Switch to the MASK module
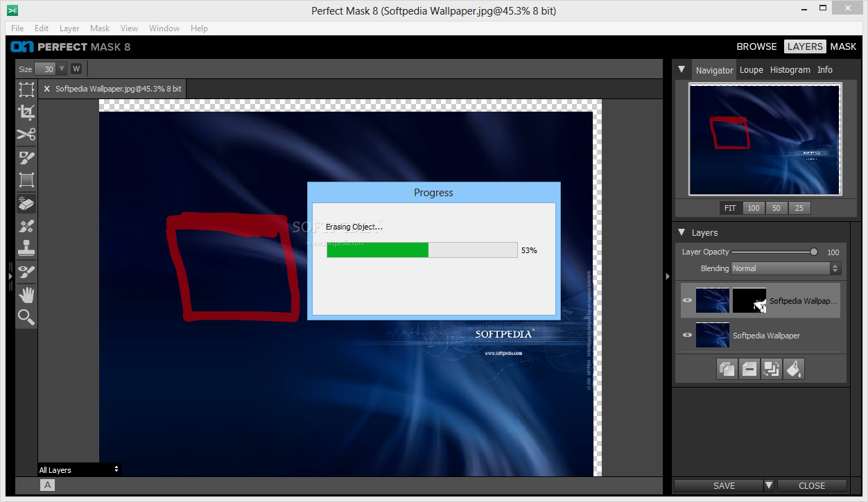This screenshot has width=868, height=502. pos(843,46)
